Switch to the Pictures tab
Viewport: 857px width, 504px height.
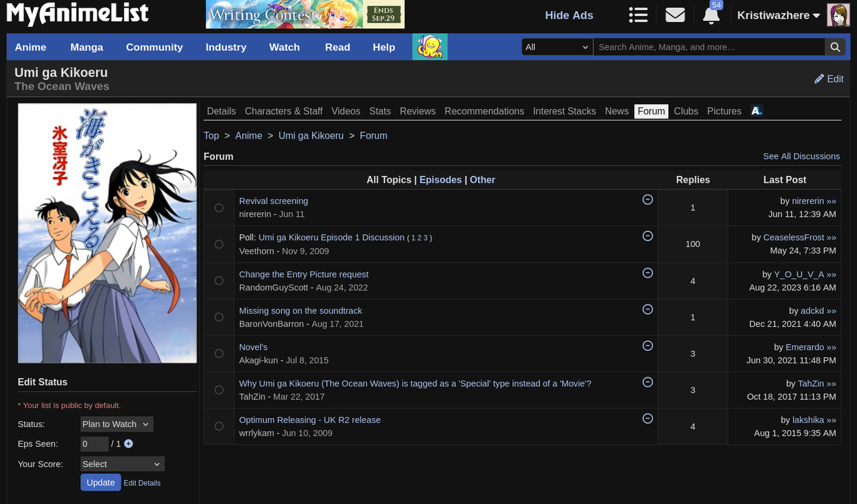point(724,111)
